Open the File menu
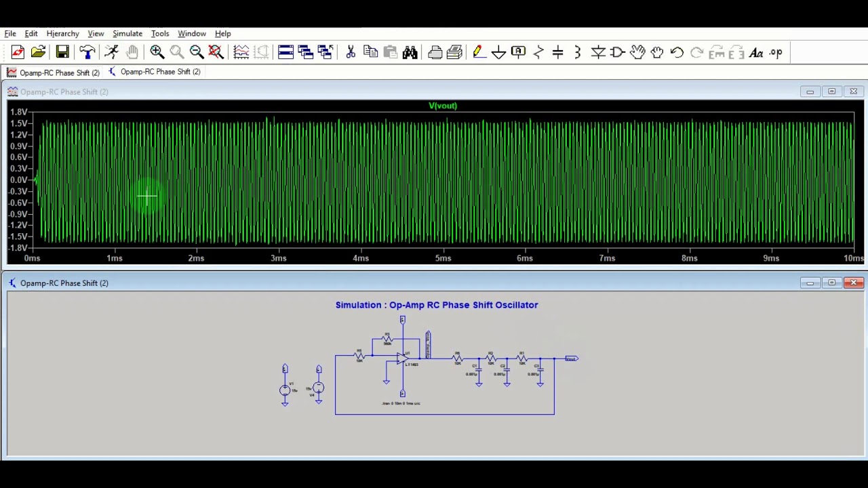This screenshot has height=488, width=868. [10, 33]
